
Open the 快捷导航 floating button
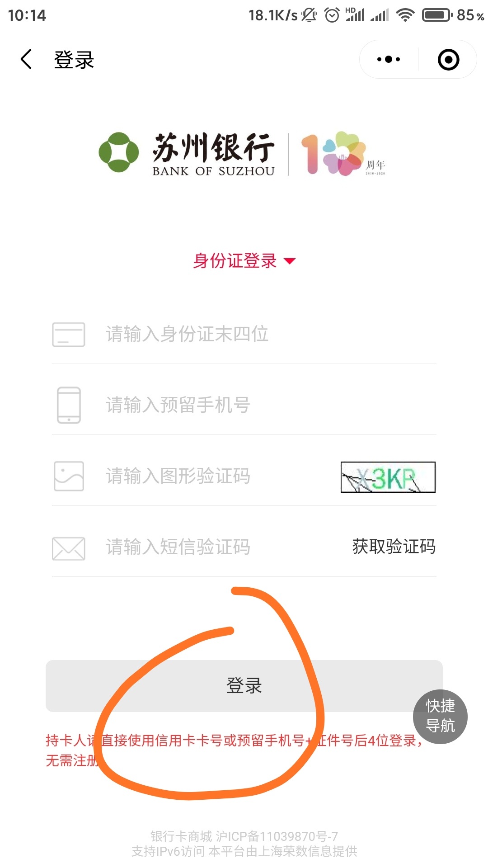440,717
